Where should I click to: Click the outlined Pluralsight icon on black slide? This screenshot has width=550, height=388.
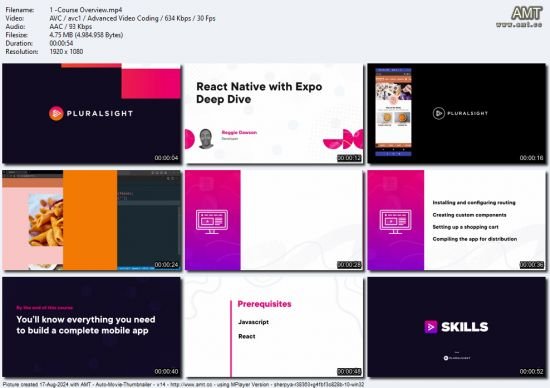[x=438, y=113]
